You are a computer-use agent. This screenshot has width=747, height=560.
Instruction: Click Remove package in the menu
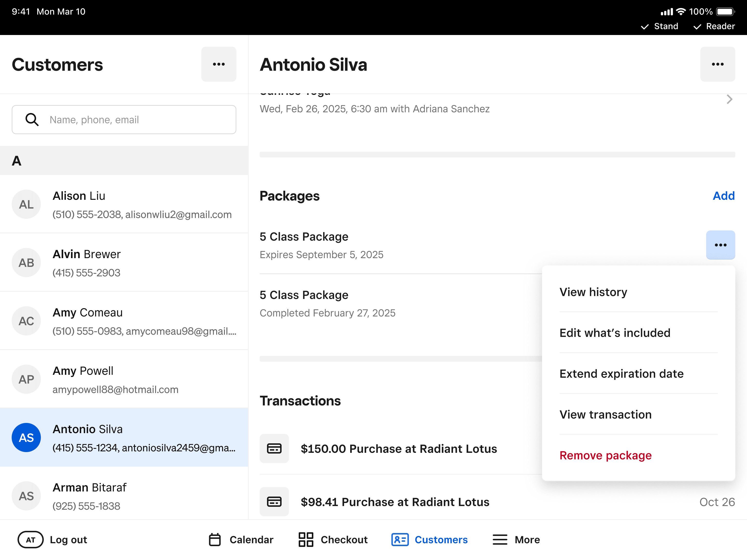click(x=605, y=455)
